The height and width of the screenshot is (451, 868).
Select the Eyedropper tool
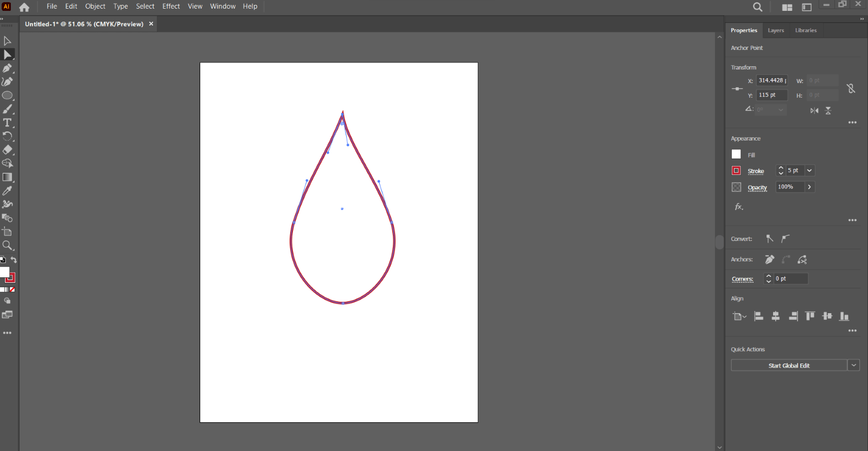point(8,190)
